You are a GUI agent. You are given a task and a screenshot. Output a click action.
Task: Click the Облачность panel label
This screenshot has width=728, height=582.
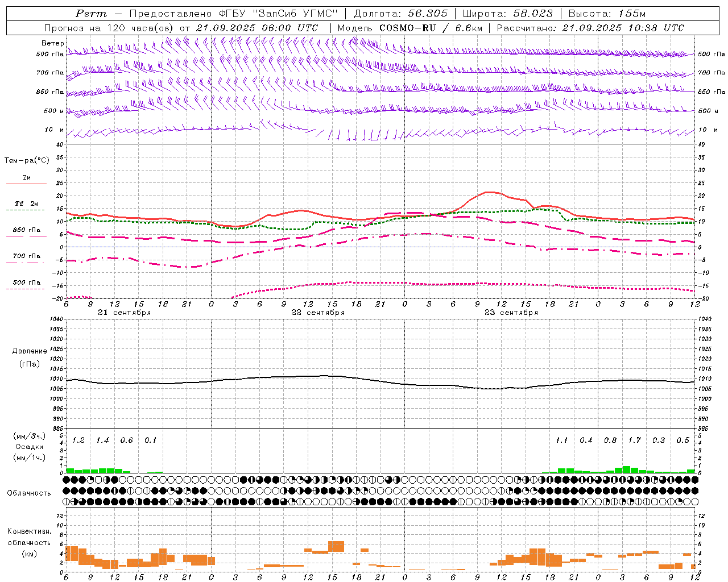point(29,493)
